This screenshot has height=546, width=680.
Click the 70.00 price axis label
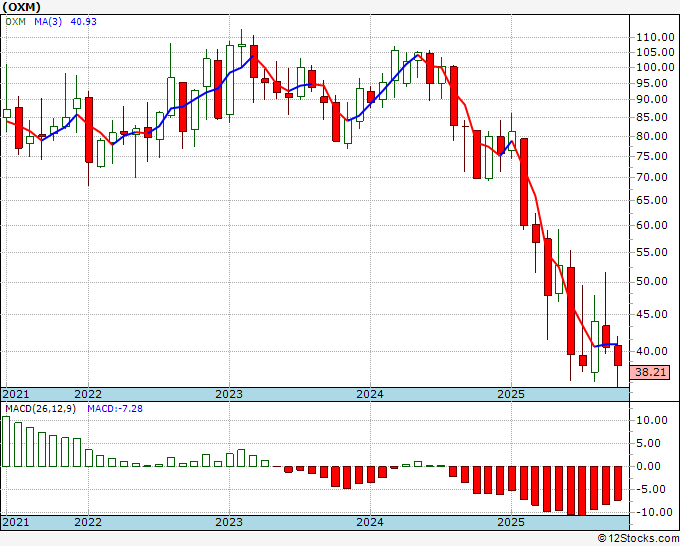click(x=651, y=177)
